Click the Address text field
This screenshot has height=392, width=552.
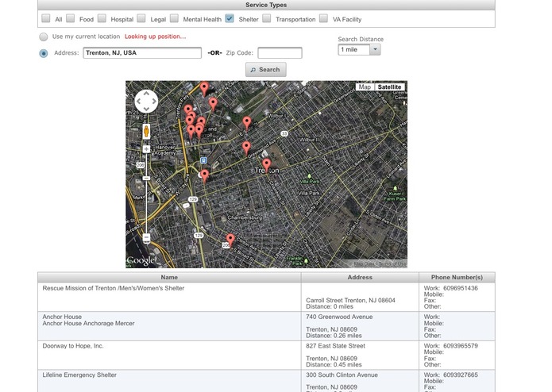pyautogui.click(x=142, y=52)
